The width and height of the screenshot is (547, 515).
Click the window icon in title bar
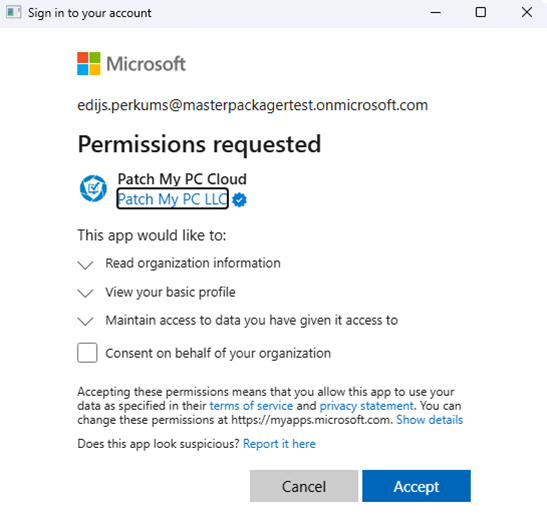click(x=14, y=13)
